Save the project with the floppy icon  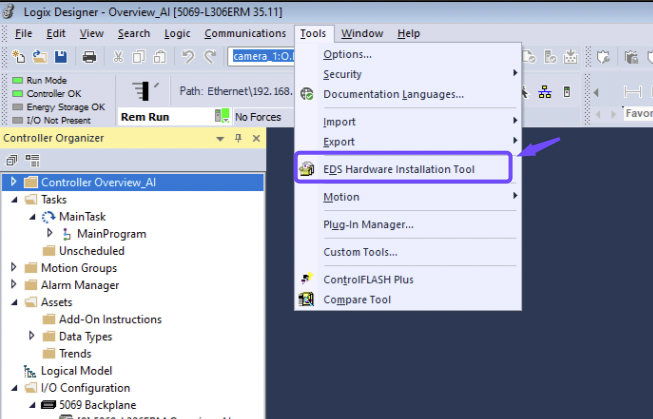(x=61, y=56)
